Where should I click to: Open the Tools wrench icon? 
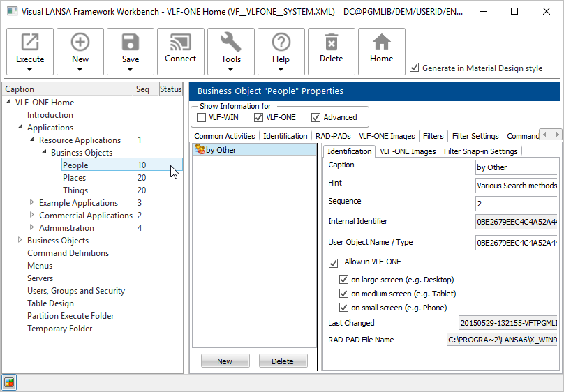pos(231,43)
